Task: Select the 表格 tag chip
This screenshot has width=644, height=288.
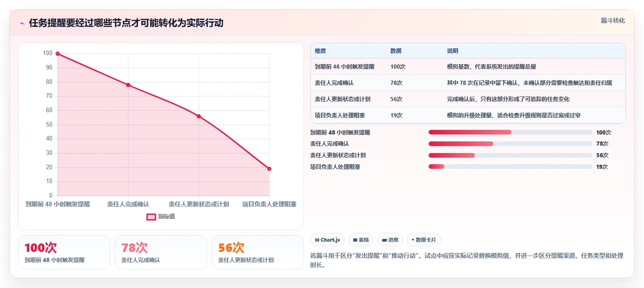Action: coord(361,240)
